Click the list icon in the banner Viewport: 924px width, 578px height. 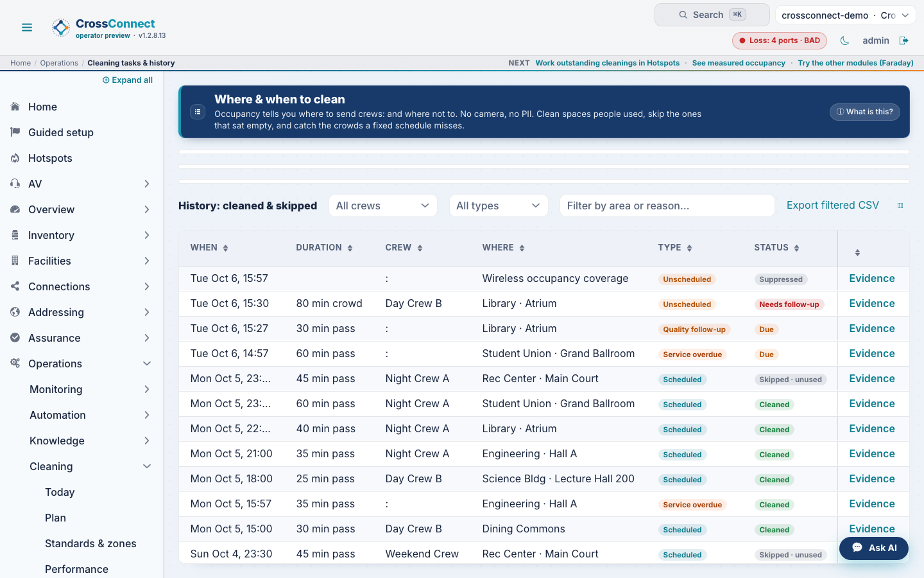[x=198, y=112]
